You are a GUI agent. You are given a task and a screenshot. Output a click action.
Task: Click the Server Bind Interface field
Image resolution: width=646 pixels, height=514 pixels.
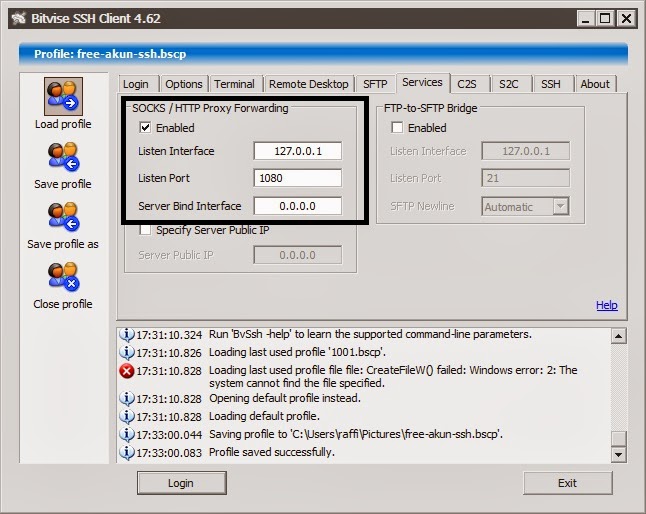coord(297,206)
